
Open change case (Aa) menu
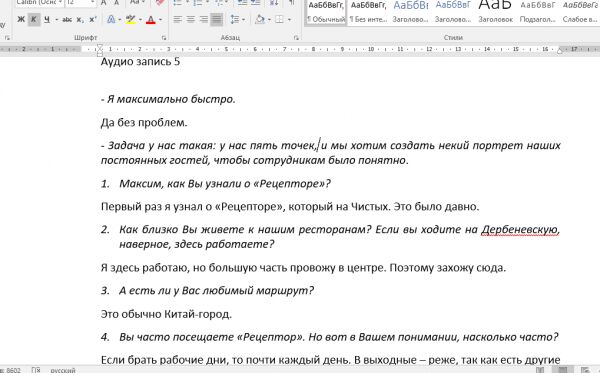137,2
